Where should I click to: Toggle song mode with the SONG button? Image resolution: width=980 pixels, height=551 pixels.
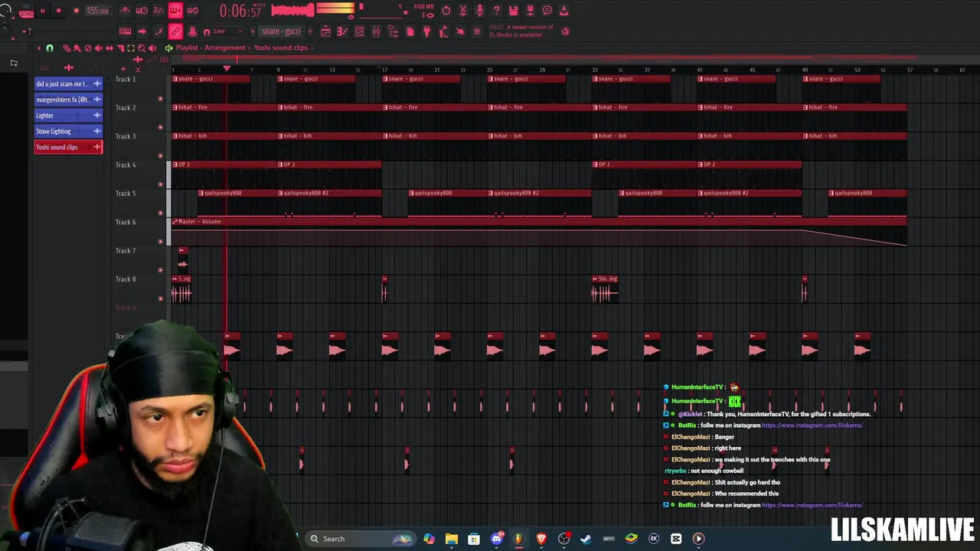[26, 14]
